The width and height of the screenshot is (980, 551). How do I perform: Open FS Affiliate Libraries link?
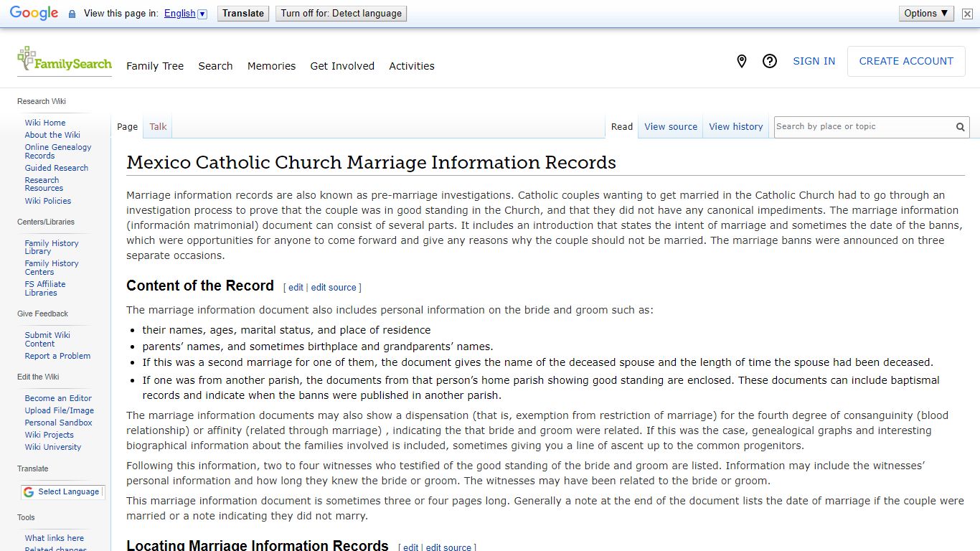[45, 288]
